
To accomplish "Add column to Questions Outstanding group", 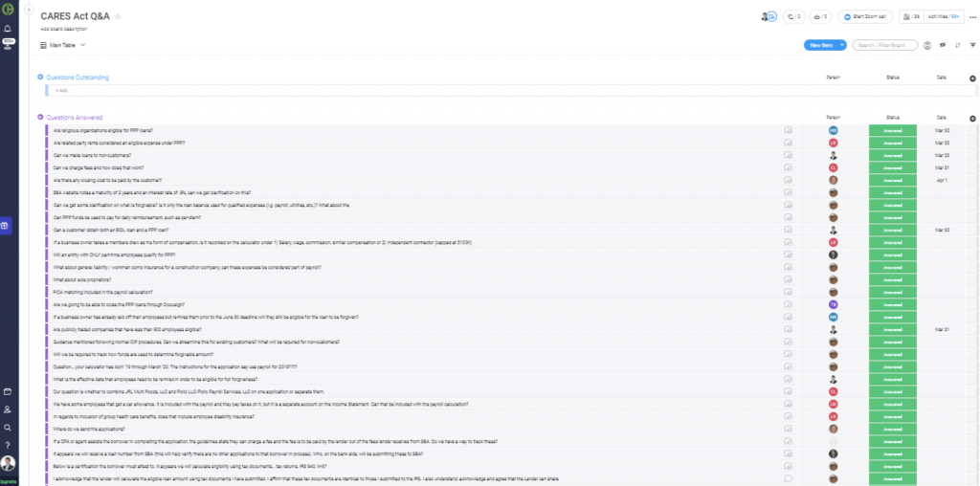I will (972, 78).
